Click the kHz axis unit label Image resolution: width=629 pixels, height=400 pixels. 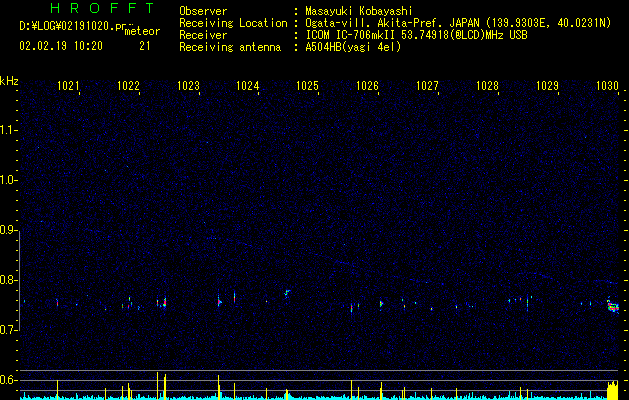[9, 81]
